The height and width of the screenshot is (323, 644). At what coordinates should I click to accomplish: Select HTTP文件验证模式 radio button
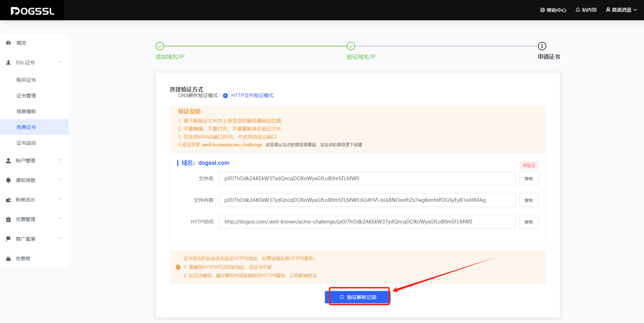pos(225,96)
